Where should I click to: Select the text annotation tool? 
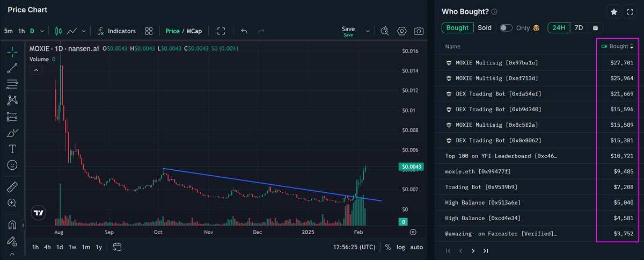coord(12,149)
